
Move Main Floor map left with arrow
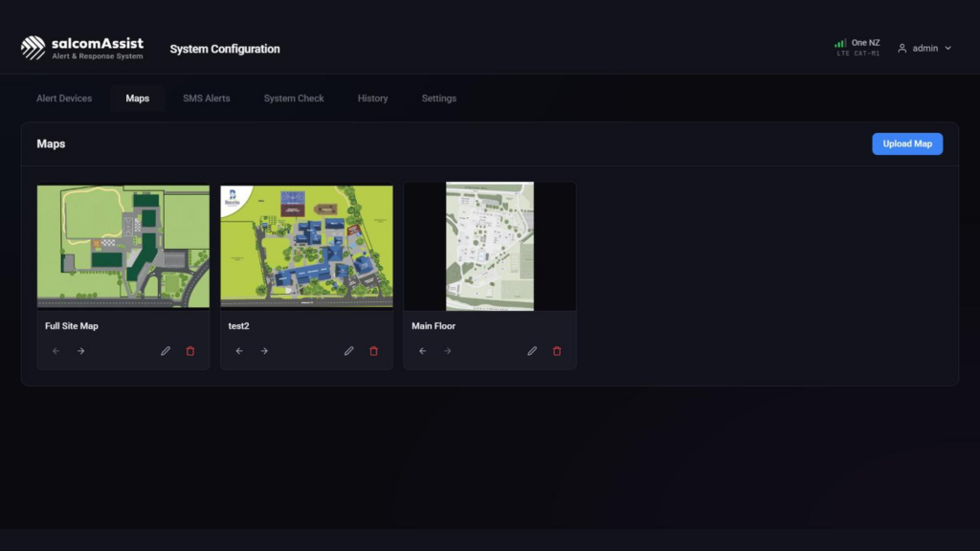(x=422, y=351)
